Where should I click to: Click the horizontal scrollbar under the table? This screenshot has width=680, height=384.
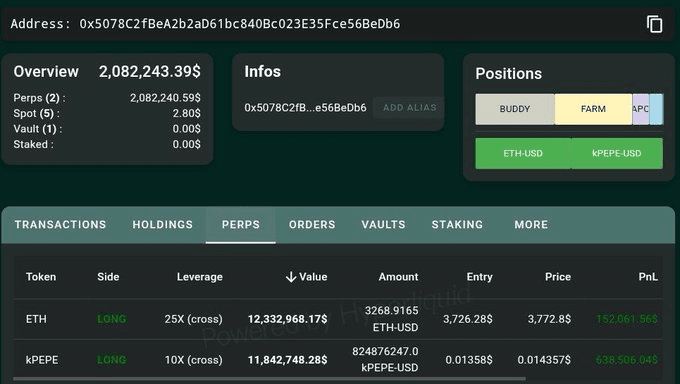[270, 379]
